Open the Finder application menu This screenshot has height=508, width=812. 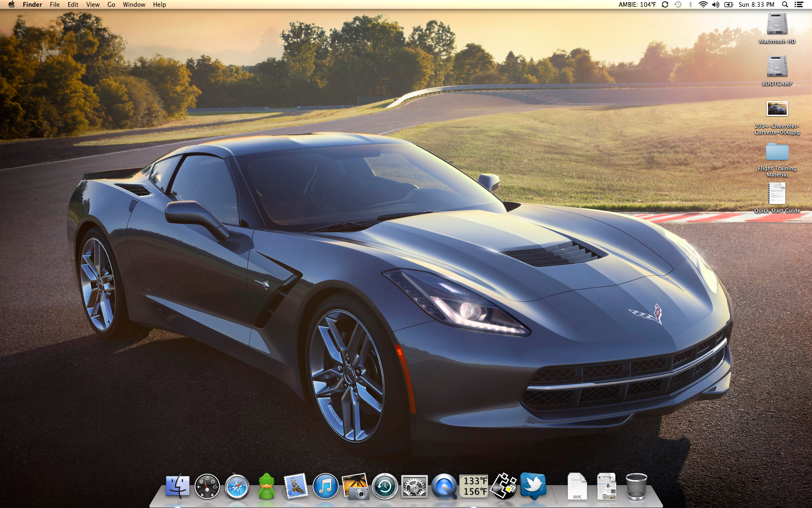click(x=33, y=5)
